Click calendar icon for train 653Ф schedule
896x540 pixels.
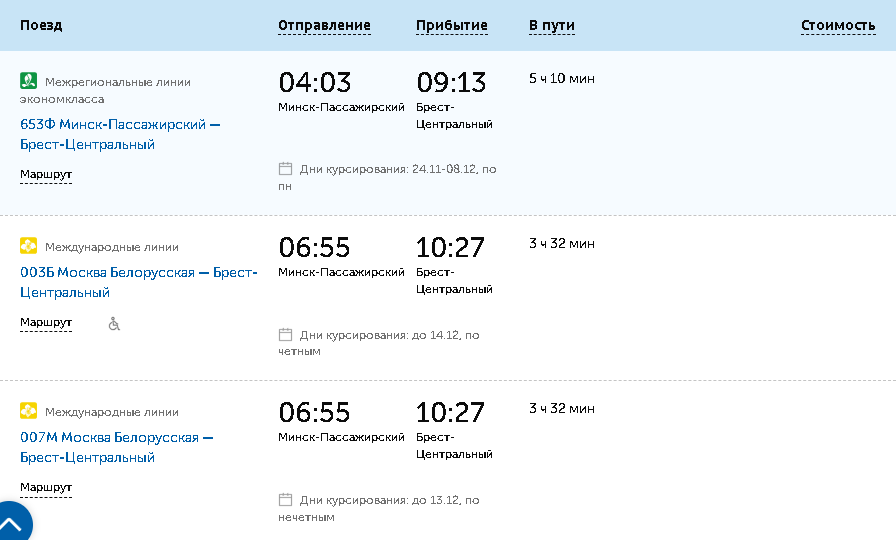click(x=285, y=169)
